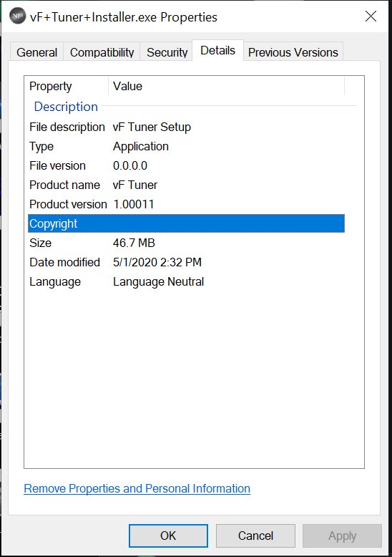Open the Security tab
This screenshot has height=557, width=392.
[x=167, y=52]
